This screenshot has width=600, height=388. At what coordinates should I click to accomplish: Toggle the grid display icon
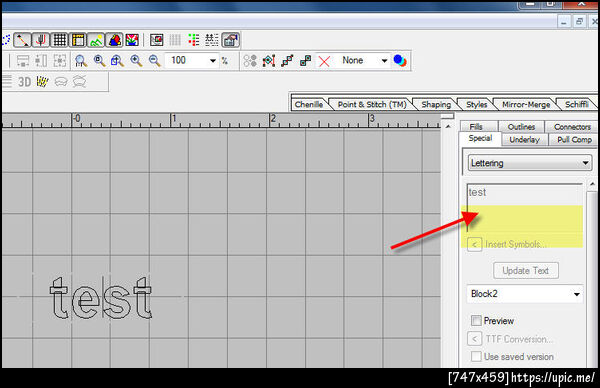(59, 40)
